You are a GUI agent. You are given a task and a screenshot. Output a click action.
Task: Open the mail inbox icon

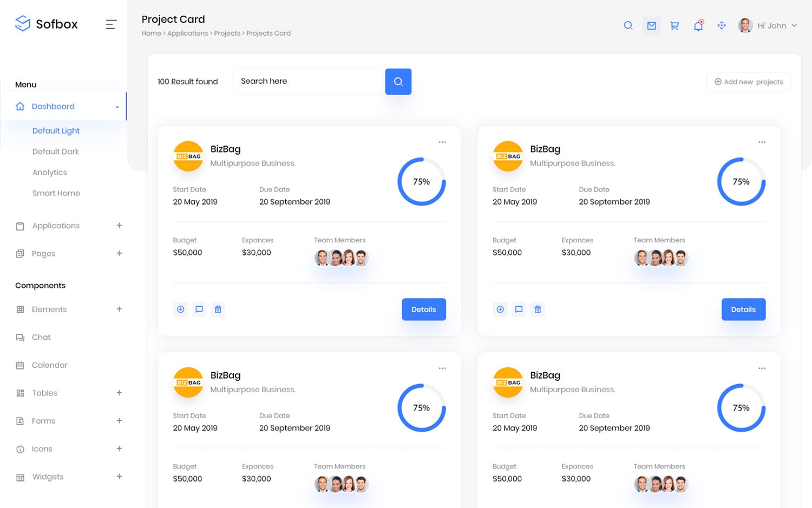(x=651, y=25)
